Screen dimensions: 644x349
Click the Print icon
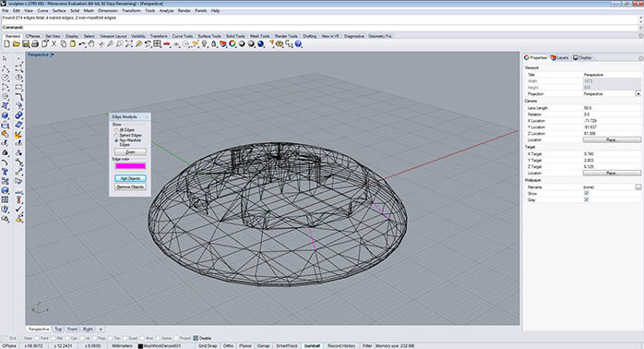coord(35,44)
